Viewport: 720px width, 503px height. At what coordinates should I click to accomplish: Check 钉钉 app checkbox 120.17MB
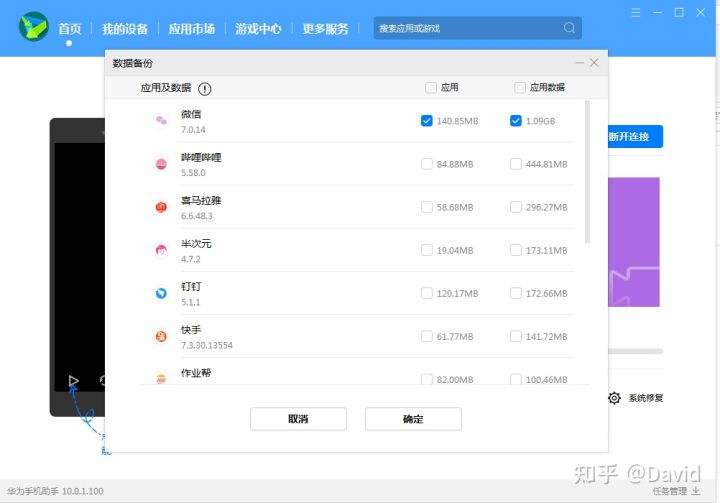[427, 293]
